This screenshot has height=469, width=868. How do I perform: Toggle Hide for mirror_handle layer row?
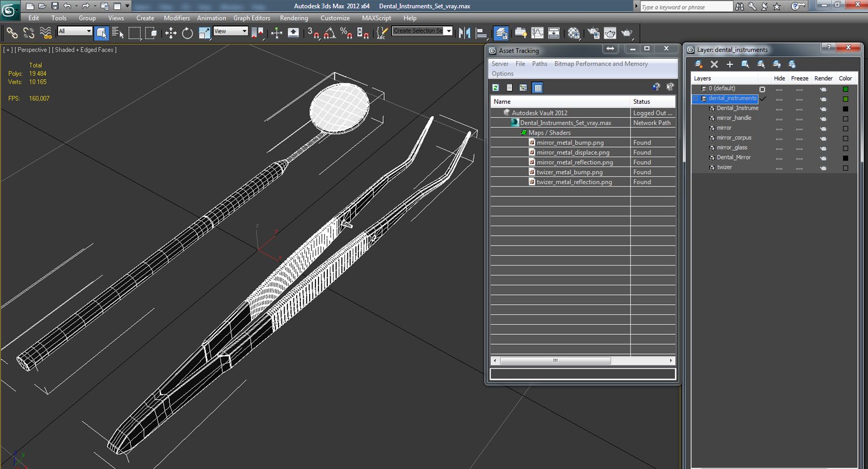coord(779,118)
